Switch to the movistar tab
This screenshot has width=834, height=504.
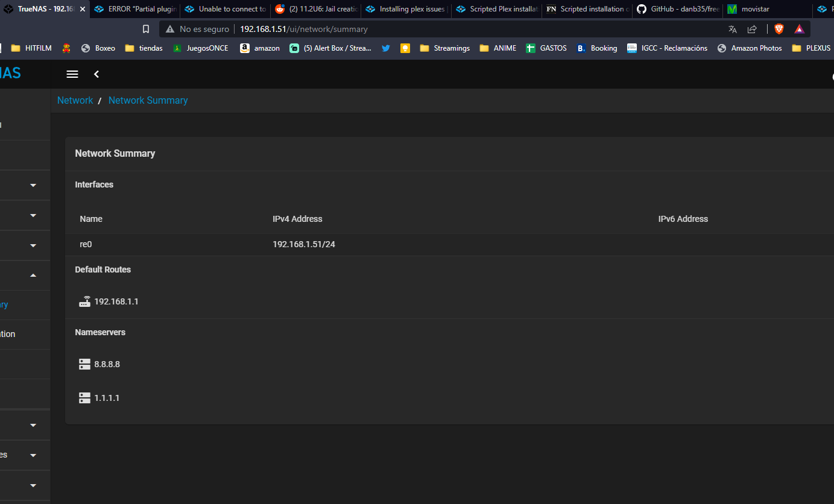click(768, 9)
